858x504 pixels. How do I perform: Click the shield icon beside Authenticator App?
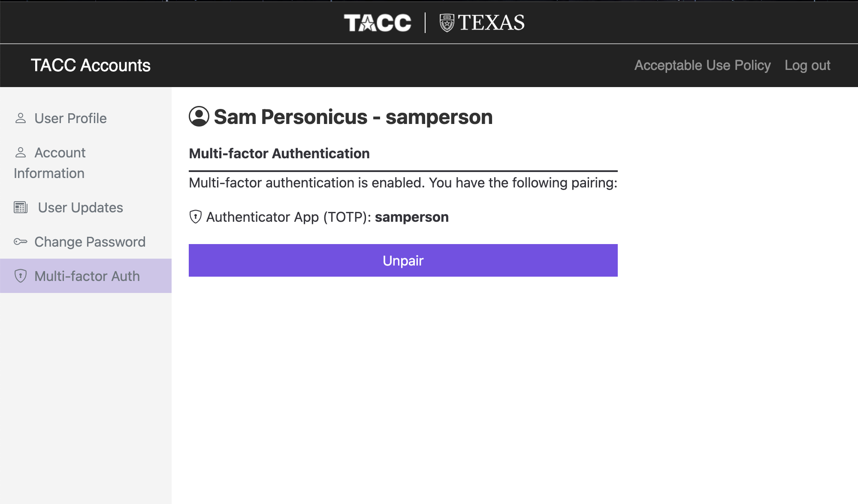[x=196, y=217]
